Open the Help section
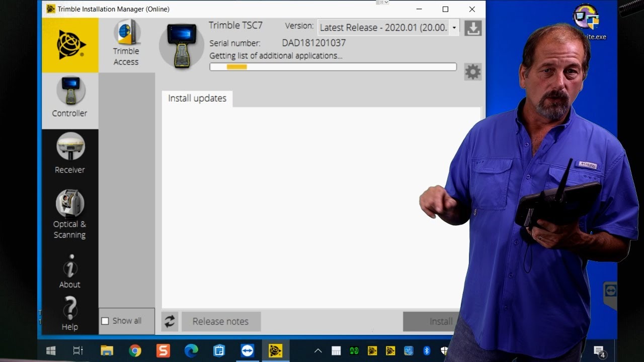The height and width of the screenshot is (362, 644). pos(70,314)
